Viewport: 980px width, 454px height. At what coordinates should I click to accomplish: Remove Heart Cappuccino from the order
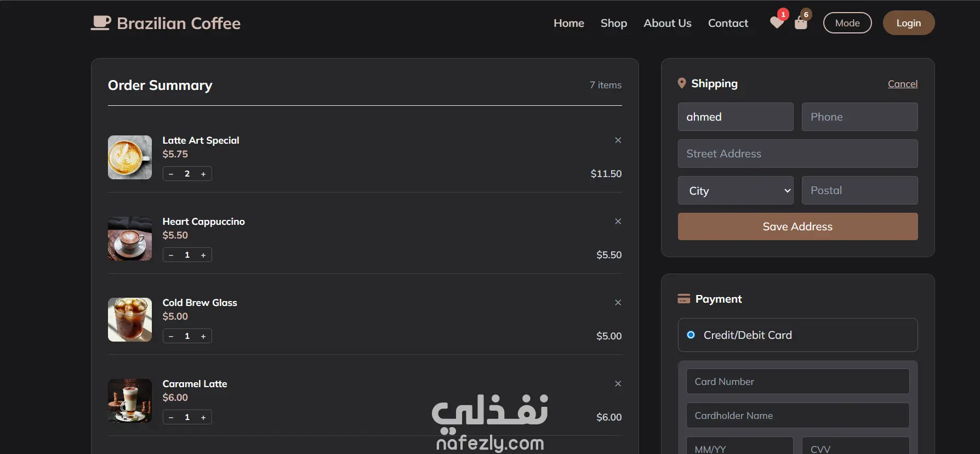pos(618,222)
